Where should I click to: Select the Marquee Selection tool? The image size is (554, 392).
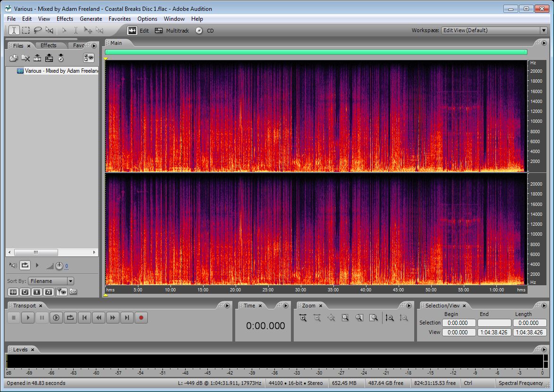(26, 30)
